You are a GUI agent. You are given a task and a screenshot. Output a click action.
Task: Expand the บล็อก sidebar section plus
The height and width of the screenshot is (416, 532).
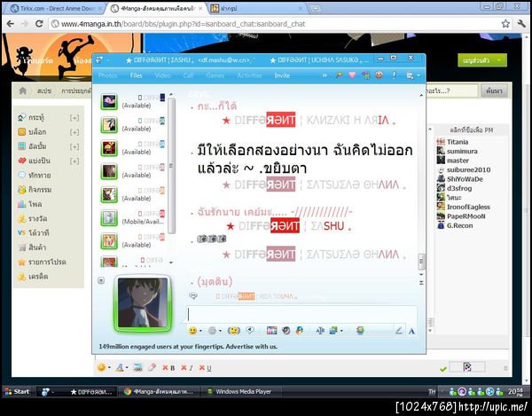tap(74, 132)
